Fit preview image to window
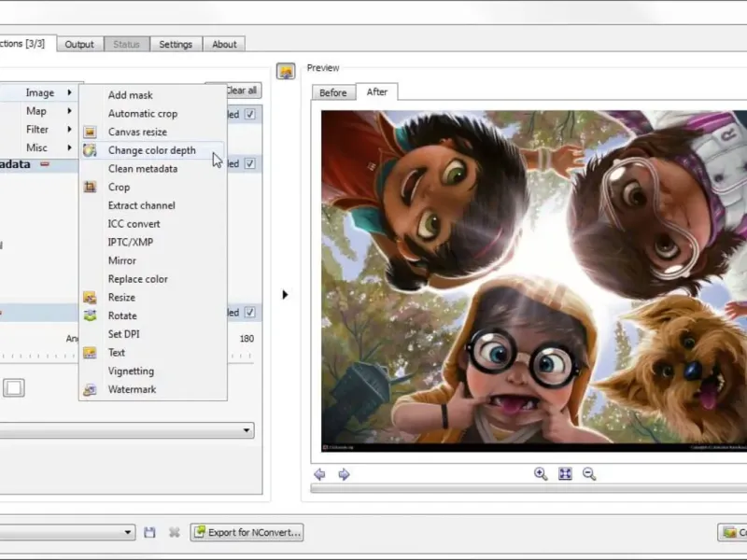747x560 pixels. 565,474
